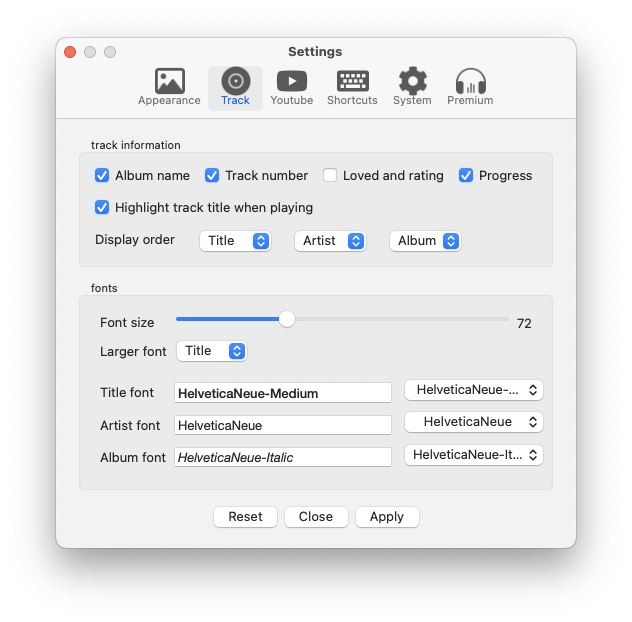Select the Track settings tab

235,87
